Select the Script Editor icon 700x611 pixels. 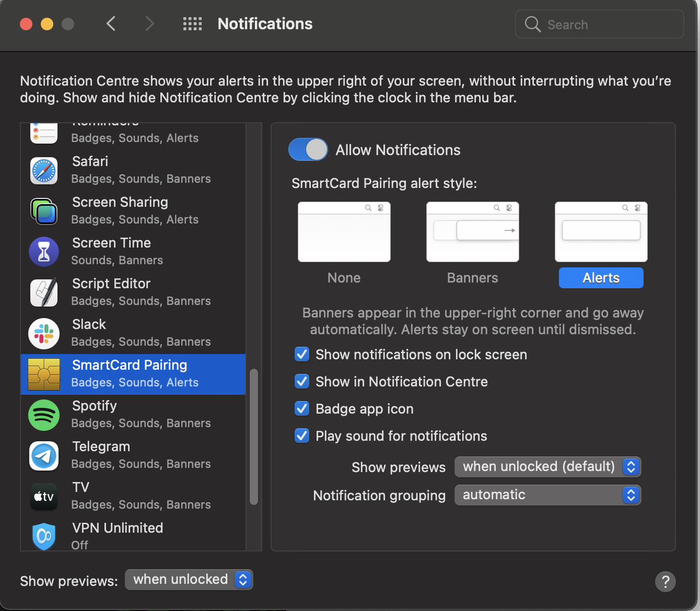pos(44,293)
